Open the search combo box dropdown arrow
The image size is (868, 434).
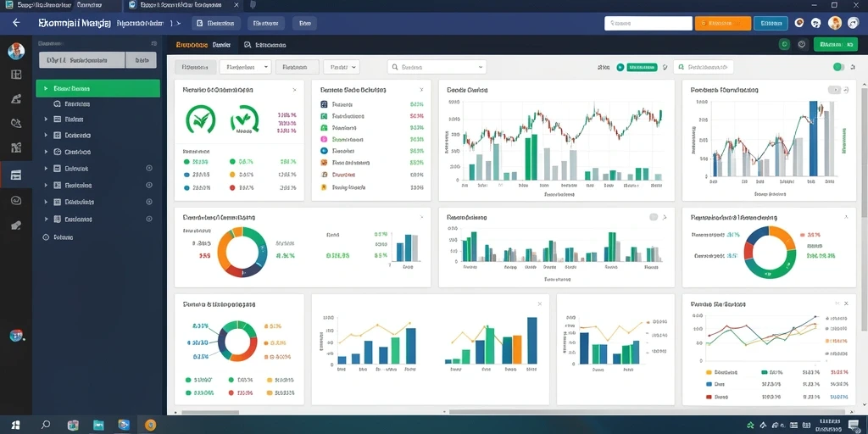480,67
